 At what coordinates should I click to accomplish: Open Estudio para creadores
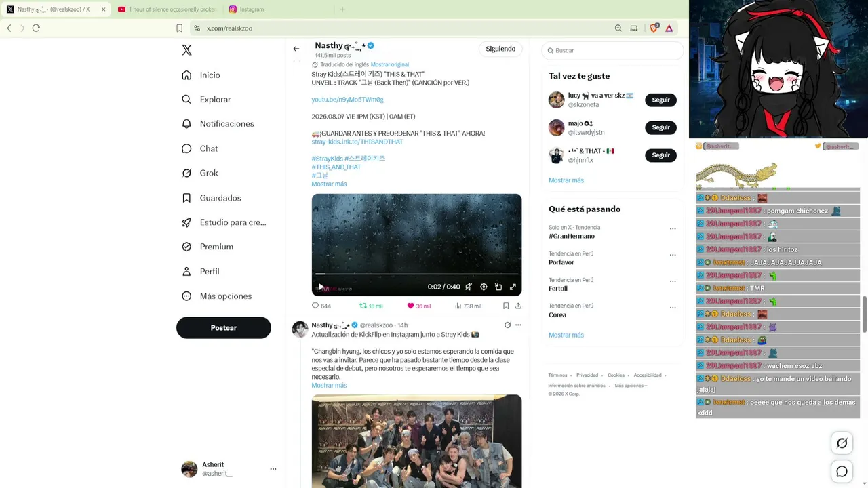click(224, 222)
